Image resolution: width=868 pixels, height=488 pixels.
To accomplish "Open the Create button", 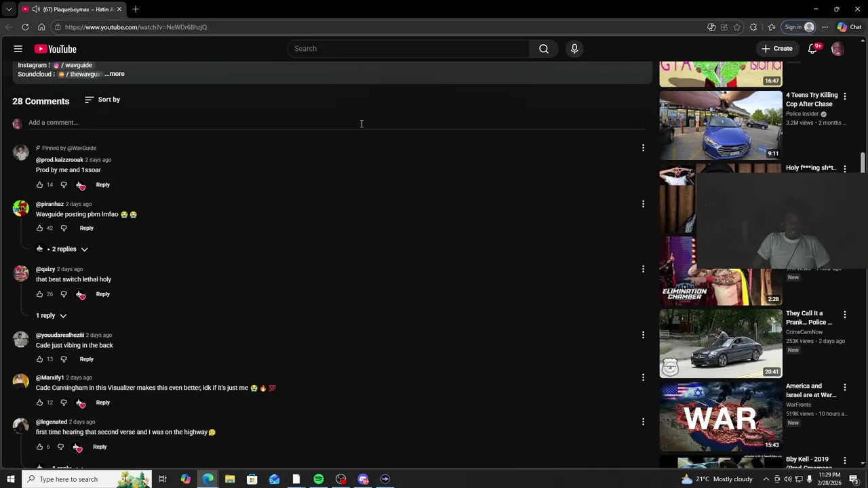I will [777, 49].
